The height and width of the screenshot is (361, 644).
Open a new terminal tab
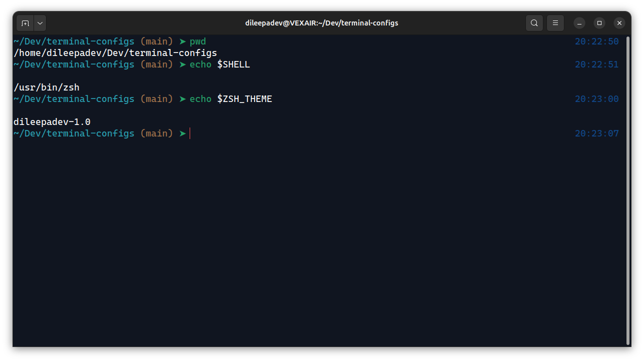26,23
